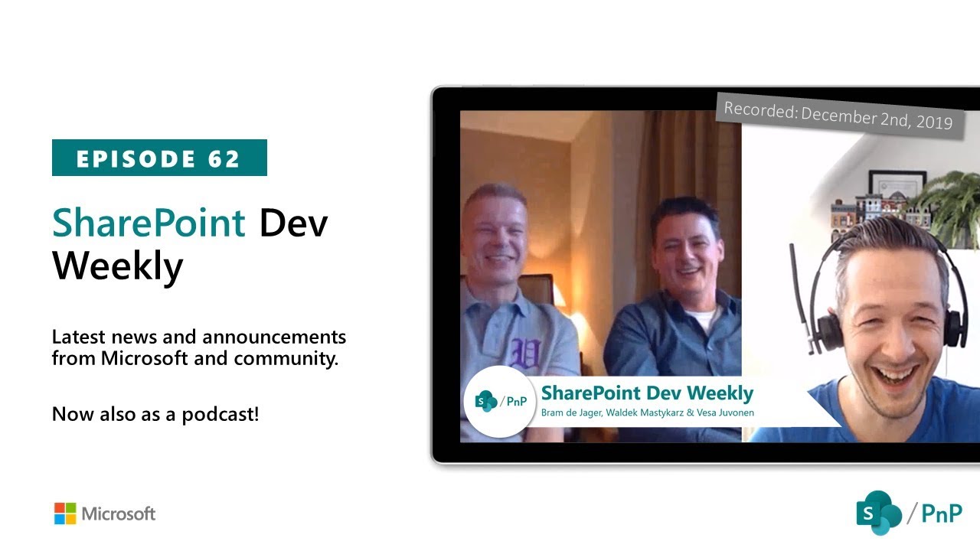The width and height of the screenshot is (980, 551).
Task: Click "Latest news and announcements" text
Action: [x=199, y=337]
